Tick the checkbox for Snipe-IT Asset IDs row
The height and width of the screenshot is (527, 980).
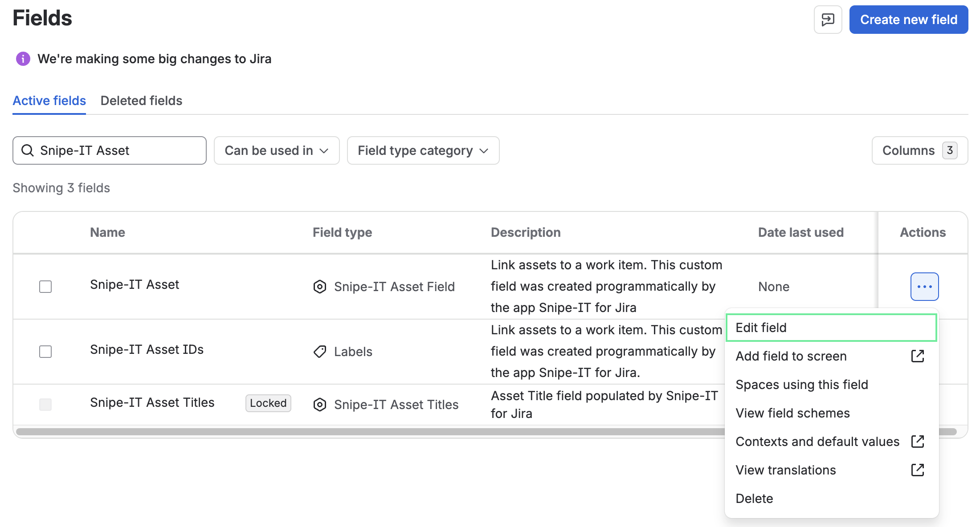[45, 352]
